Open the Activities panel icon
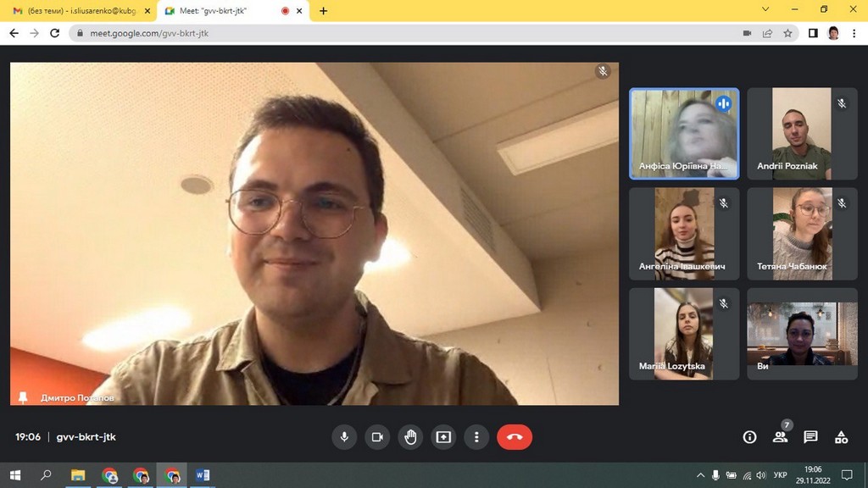Viewport: 868px width, 488px height. click(x=841, y=437)
